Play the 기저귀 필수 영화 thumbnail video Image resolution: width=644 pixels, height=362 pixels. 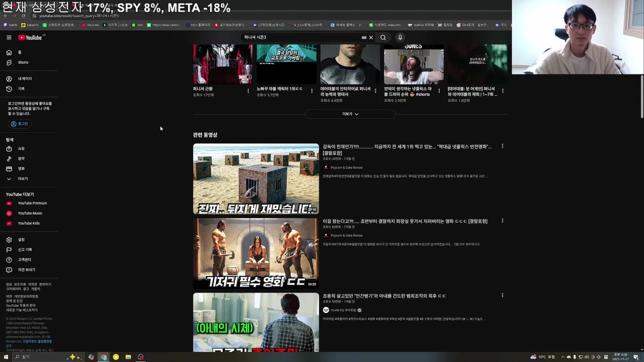pos(256,253)
